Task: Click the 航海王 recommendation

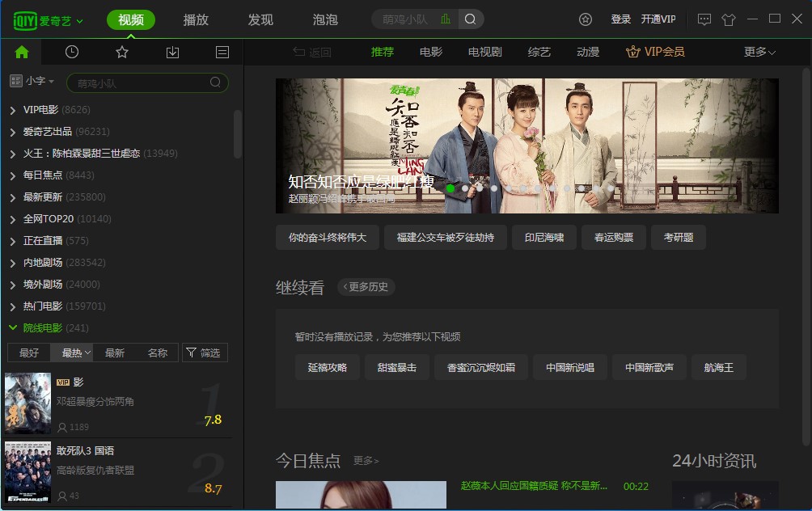Action: [x=718, y=367]
